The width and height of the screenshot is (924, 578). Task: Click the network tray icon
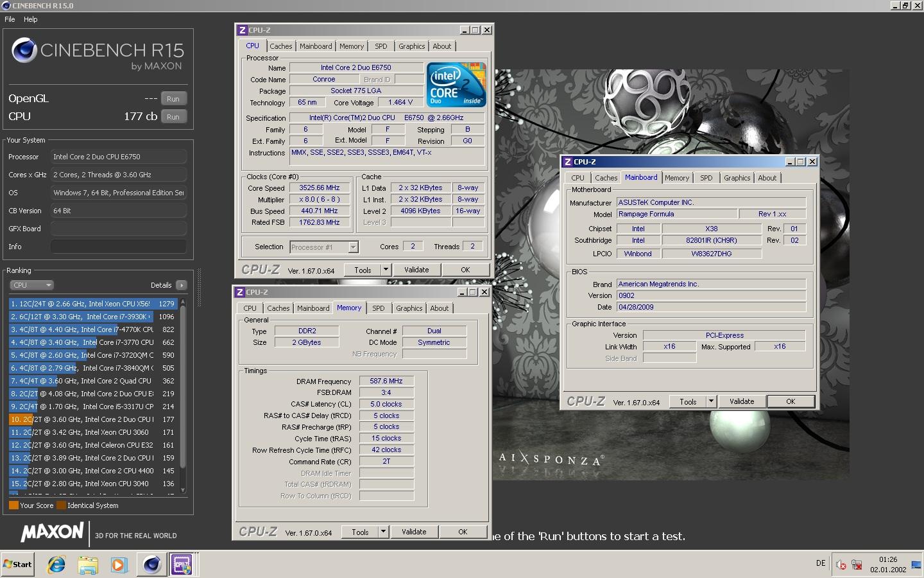[x=857, y=565]
